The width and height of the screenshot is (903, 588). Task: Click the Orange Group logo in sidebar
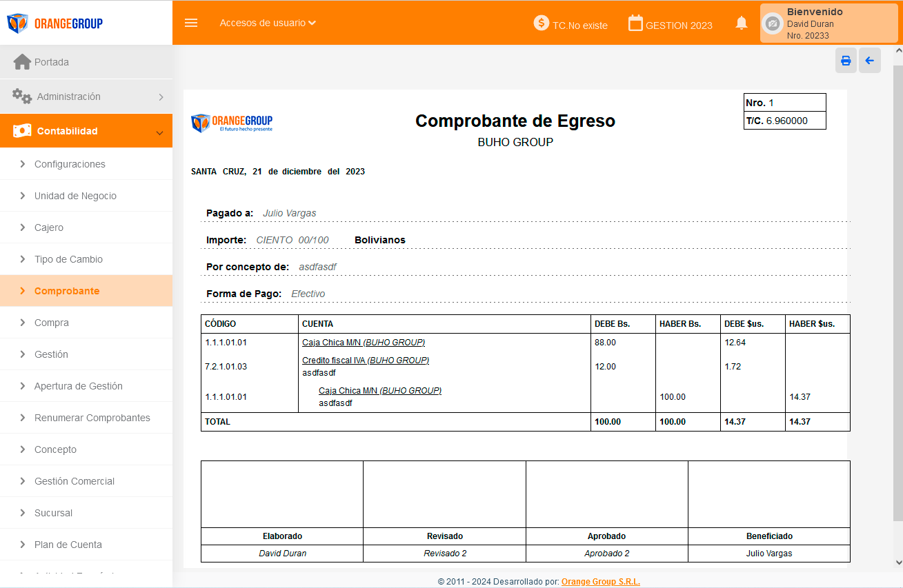tap(55, 23)
